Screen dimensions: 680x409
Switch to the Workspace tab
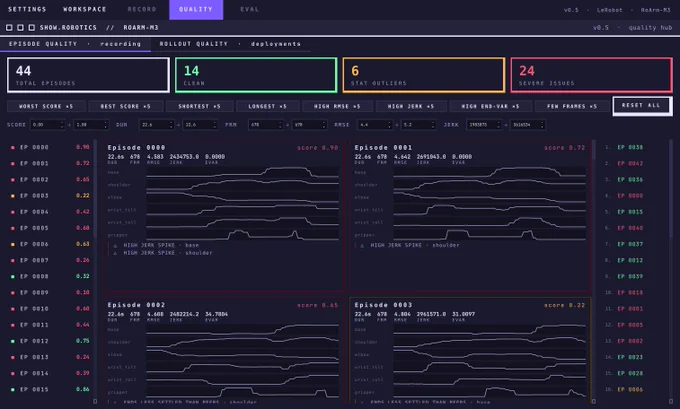(85, 9)
